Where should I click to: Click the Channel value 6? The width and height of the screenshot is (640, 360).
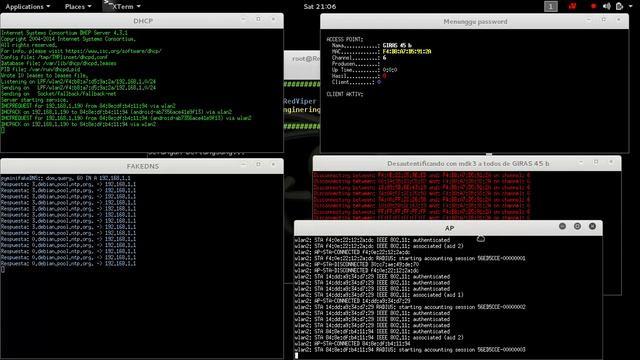pos(384,58)
